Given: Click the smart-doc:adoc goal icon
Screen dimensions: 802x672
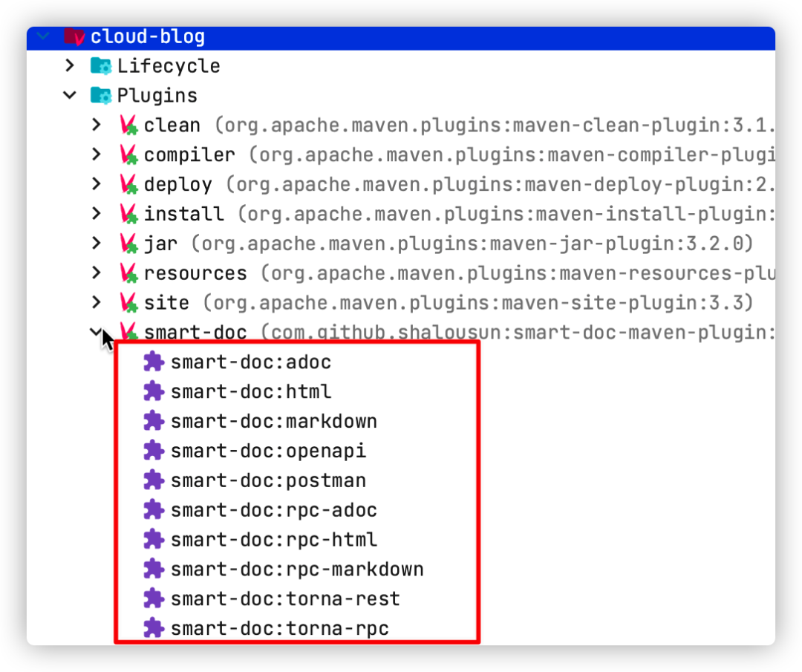Looking at the screenshot, I should pyautogui.click(x=154, y=362).
